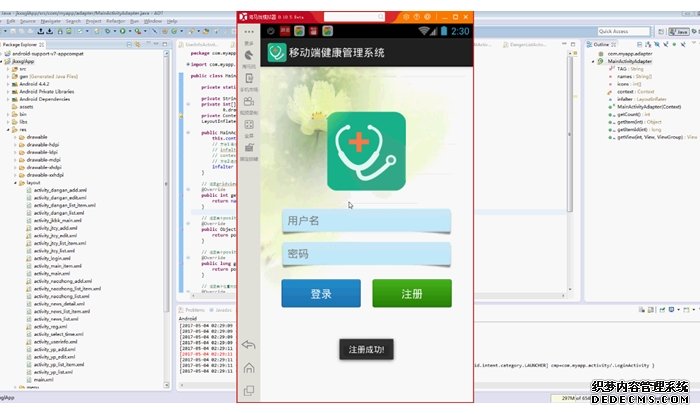The width and height of the screenshot is (700, 414).
Task: Click the fullscreen icon in emulator sidebar
Action: pos(249,124)
